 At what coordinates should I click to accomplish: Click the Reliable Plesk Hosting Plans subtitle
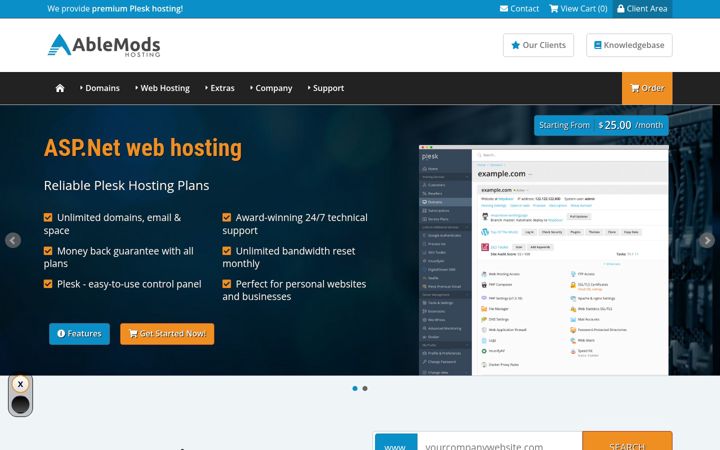pos(126,186)
